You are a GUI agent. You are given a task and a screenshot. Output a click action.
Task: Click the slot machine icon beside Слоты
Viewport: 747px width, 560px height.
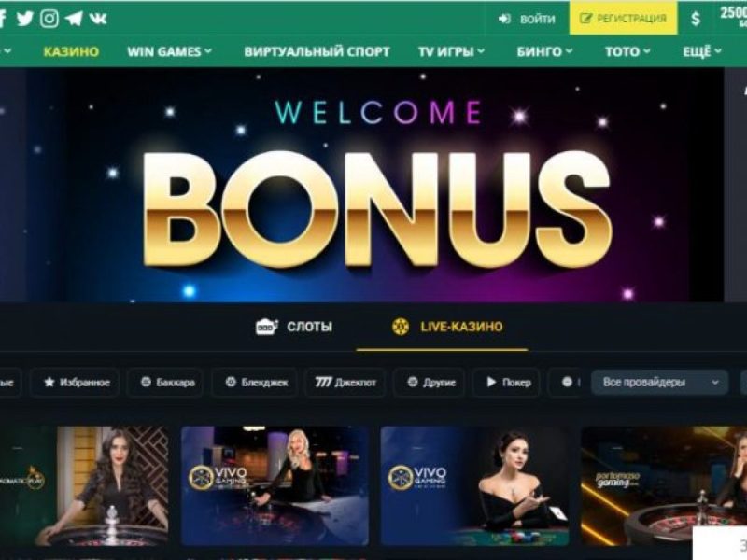(x=267, y=327)
